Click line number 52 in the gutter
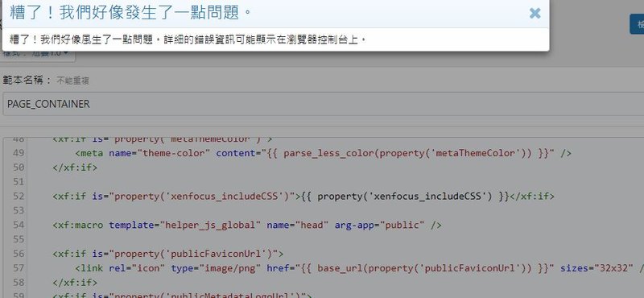Screen dimensions: 644x298 tap(18, 196)
